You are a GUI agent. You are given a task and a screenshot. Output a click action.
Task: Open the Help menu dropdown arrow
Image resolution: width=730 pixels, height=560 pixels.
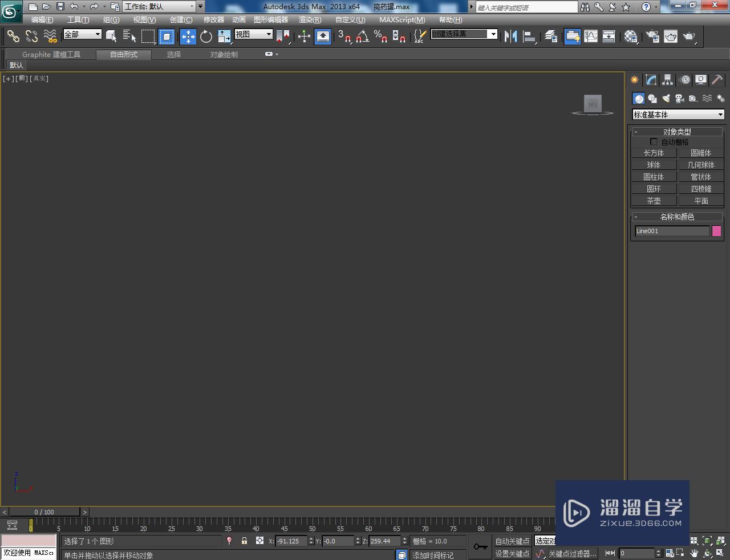pos(656,7)
